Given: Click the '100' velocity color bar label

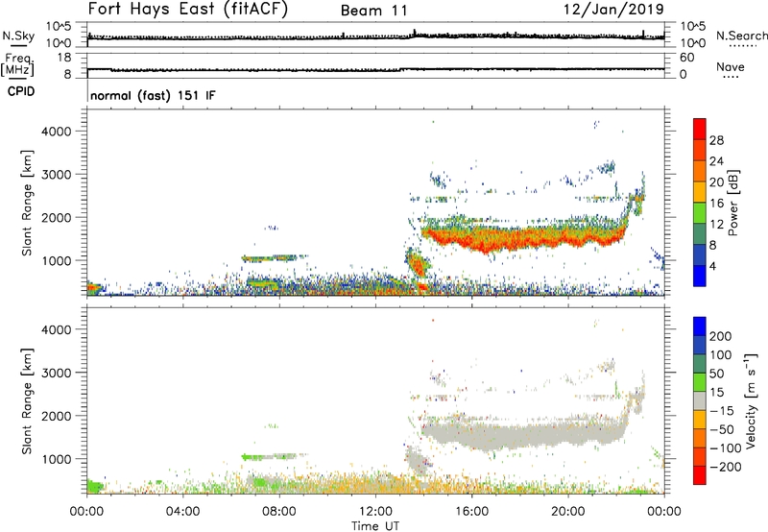Looking at the screenshot, I should click(721, 355).
